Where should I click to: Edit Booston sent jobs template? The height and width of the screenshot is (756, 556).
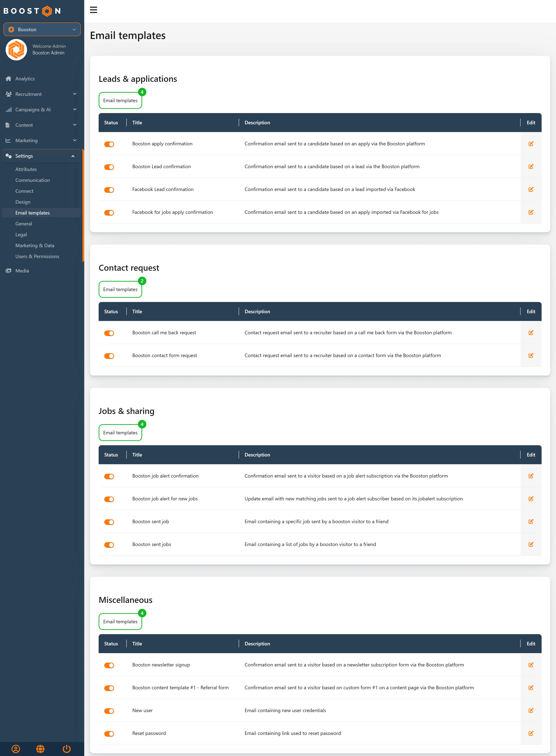[531, 544]
